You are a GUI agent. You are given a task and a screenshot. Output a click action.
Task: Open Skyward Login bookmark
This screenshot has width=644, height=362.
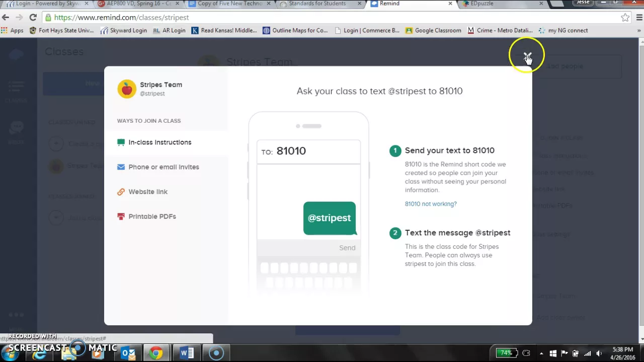click(x=124, y=31)
